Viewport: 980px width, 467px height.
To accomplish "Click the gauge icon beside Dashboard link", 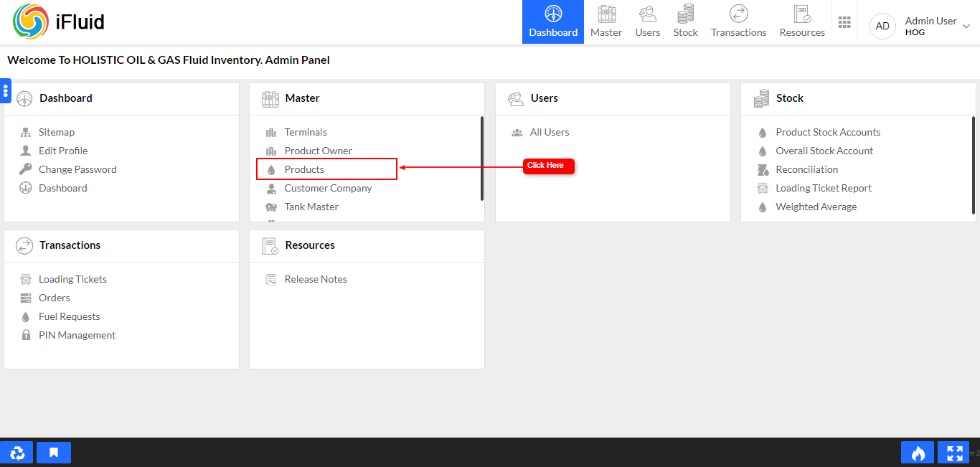I will coord(26,188).
